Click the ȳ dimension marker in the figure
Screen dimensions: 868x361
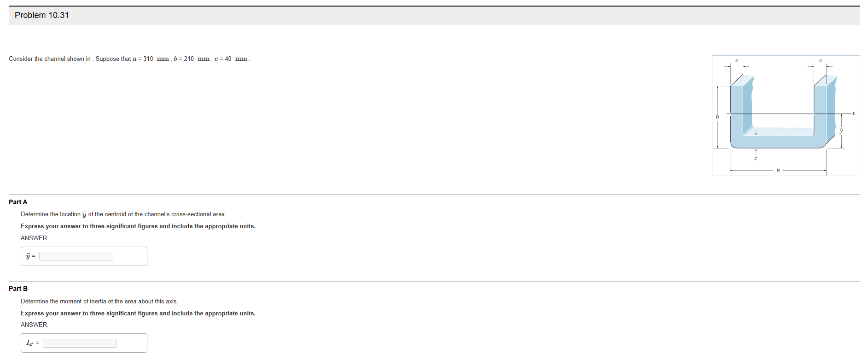841,131
